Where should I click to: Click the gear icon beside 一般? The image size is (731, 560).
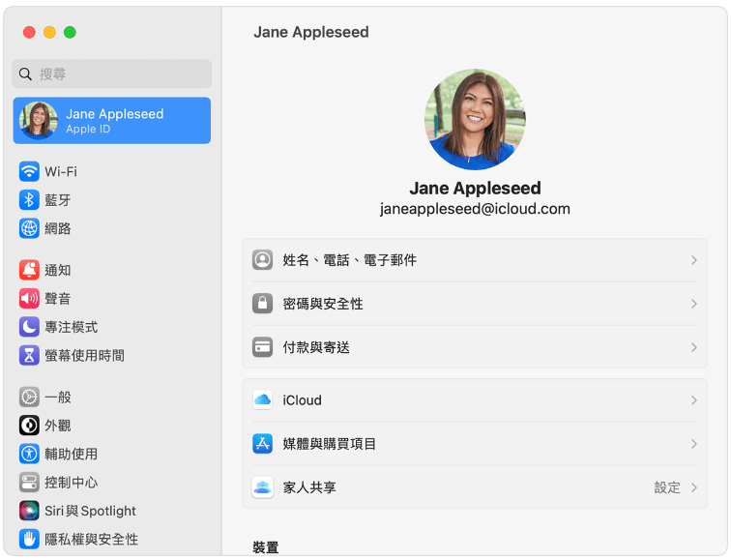[x=29, y=398]
